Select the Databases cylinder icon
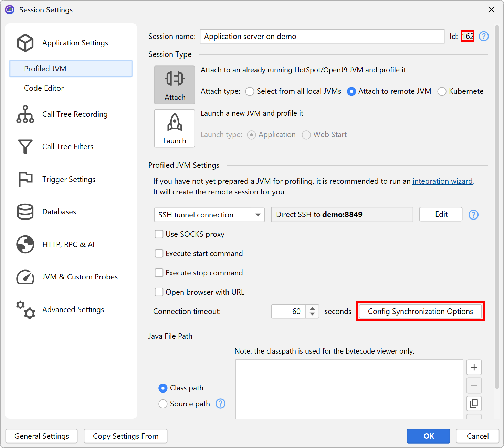This screenshot has height=448, width=504. tap(25, 212)
